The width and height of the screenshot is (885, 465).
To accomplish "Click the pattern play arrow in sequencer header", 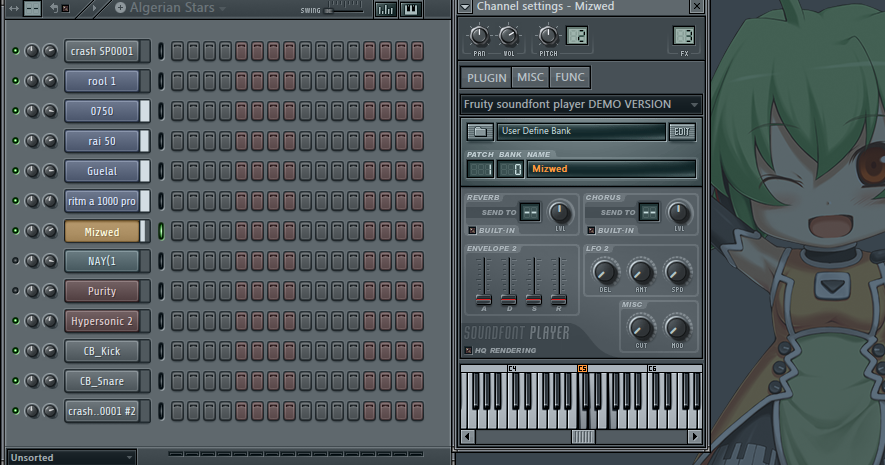I will [x=94, y=8].
